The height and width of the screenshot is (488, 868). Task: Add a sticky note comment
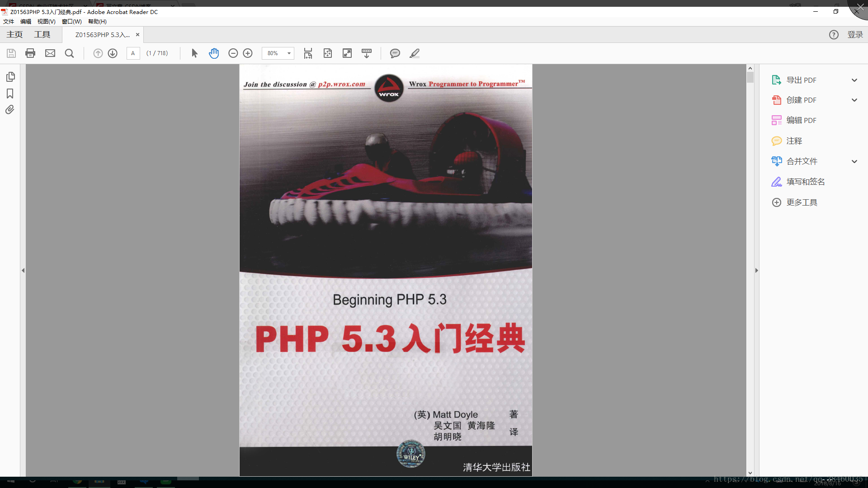click(395, 53)
